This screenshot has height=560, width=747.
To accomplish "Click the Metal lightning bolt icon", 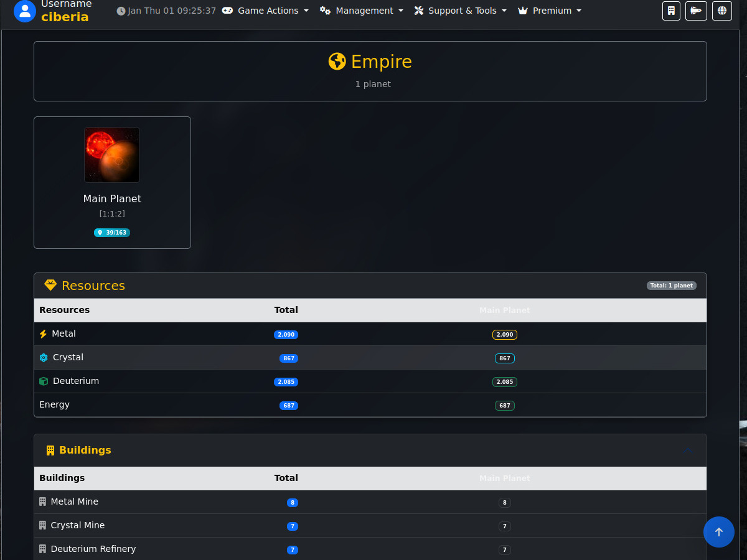I will [43, 334].
